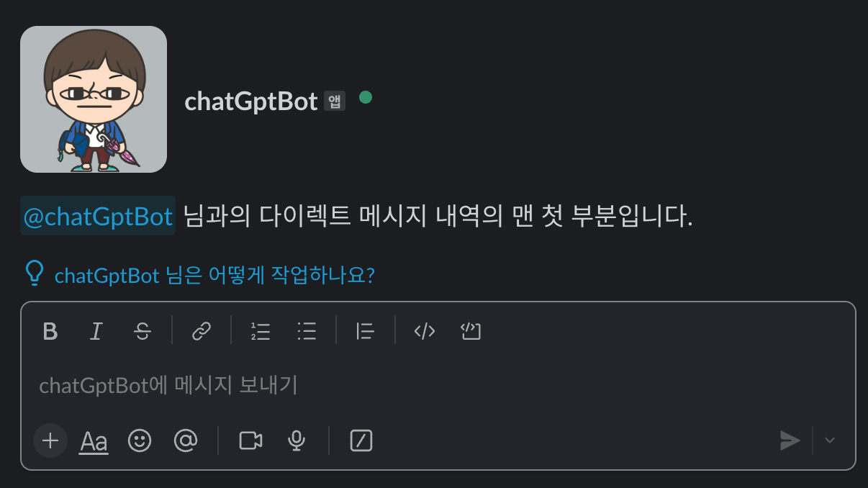
Task: Apply strikethrough formatting
Action: click(x=143, y=331)
